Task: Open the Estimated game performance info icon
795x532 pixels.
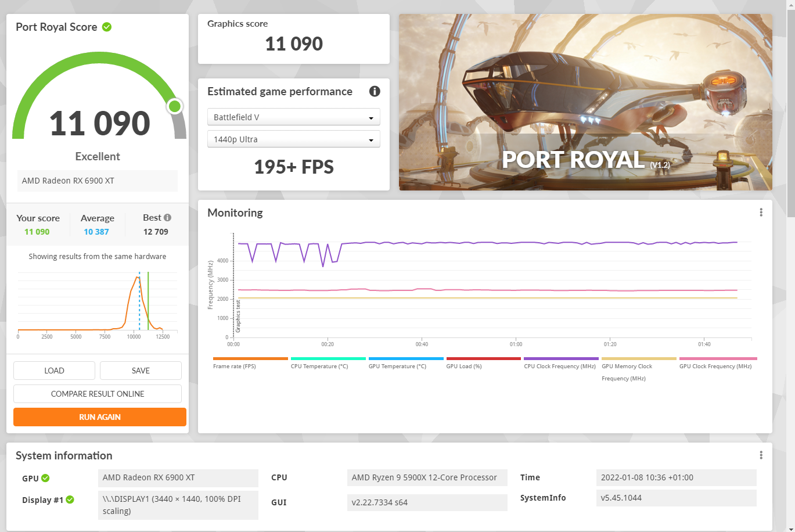Action: [375, 91]
